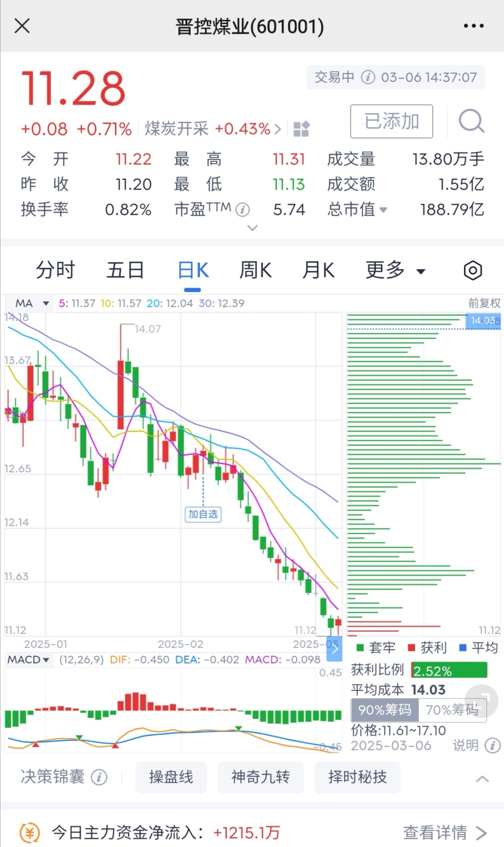The width and height of the screenshot is (504, 847).
Task: Tap the 价格:11.61~17.10 range text
Action: coord(399,730)
